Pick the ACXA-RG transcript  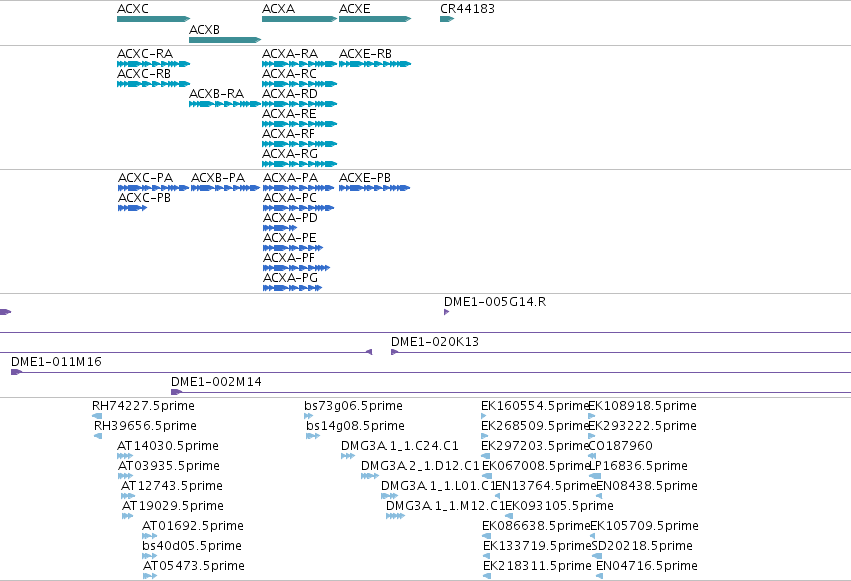pos(300,164)
